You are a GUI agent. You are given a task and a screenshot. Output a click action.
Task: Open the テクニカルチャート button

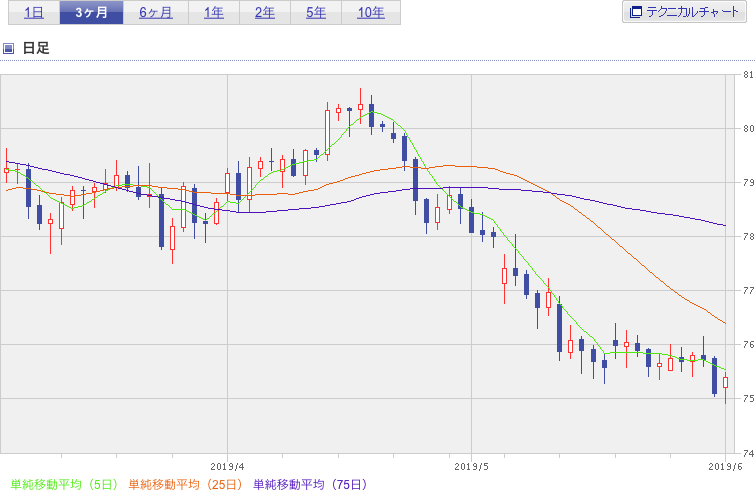[x=684, y=12]
